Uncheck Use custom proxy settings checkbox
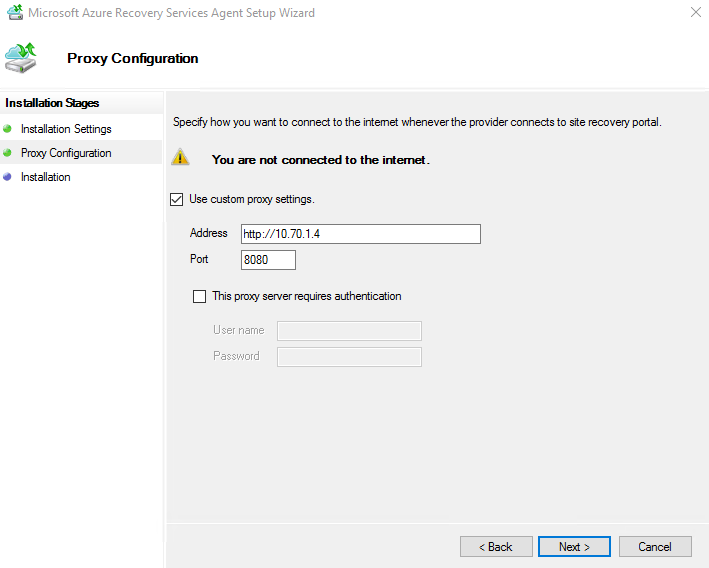 tap(176, 199)
